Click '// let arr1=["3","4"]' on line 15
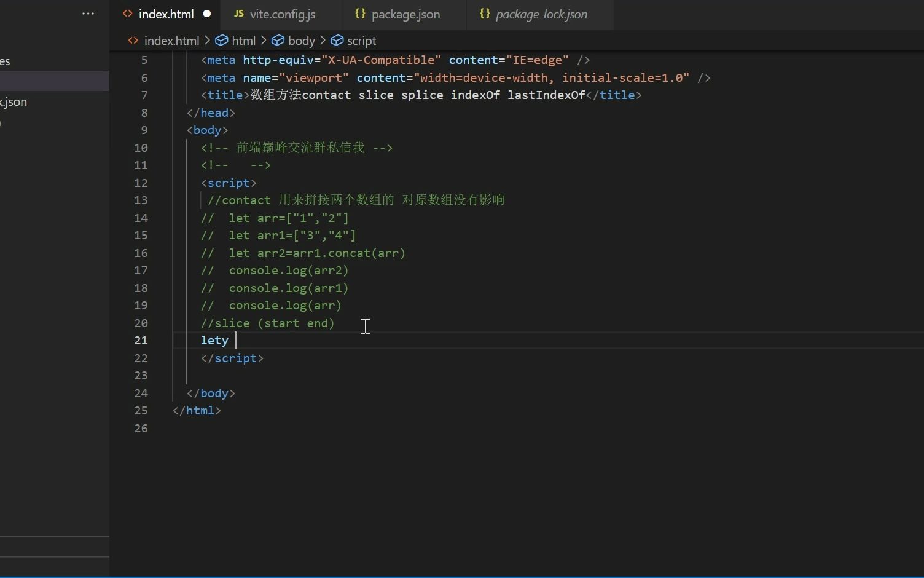The image size is (924, 578). coord(278,236)
